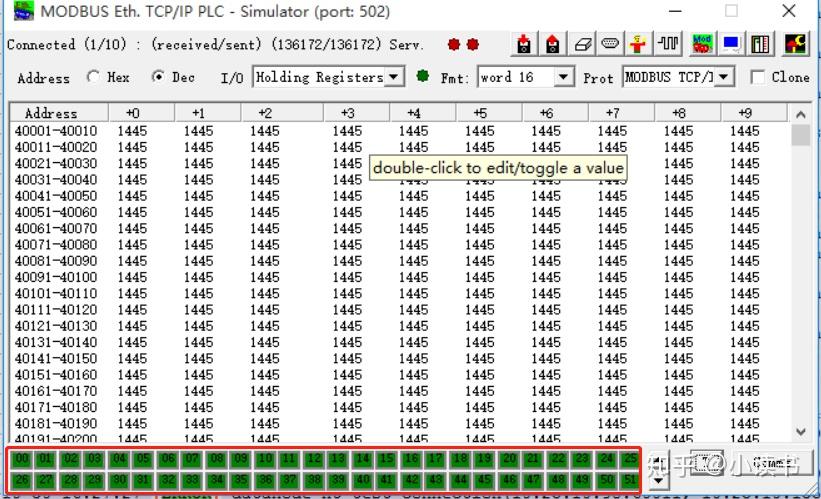The image size is (821, 499).
Task: Click the +4 value in row 40071-40080
Action: point(413,245)
